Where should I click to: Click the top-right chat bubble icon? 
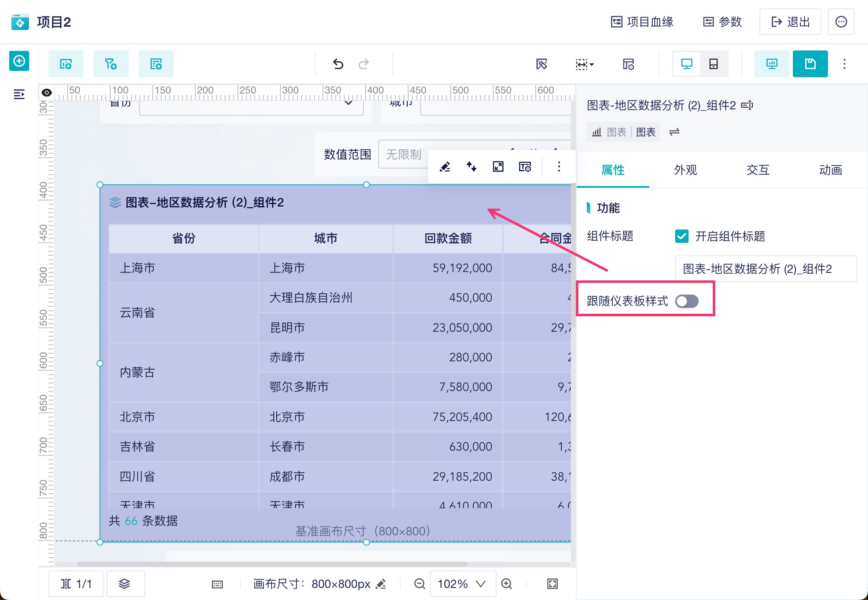pyautogui.click(x=841, y=22)
